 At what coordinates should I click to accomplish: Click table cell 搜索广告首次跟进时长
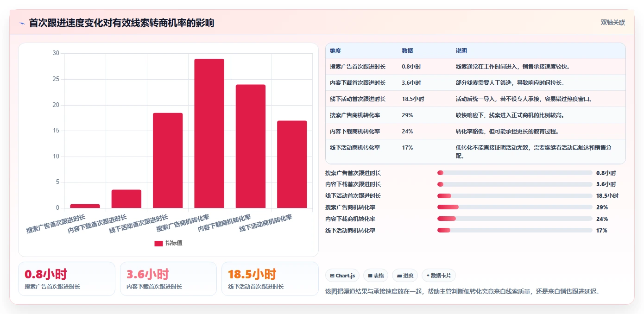coord(358,67)
